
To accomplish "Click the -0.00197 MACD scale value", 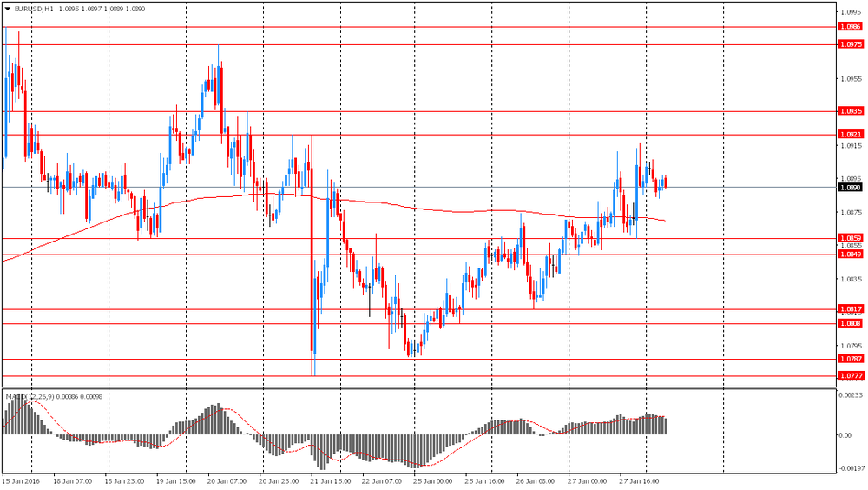I will (852, 468).
